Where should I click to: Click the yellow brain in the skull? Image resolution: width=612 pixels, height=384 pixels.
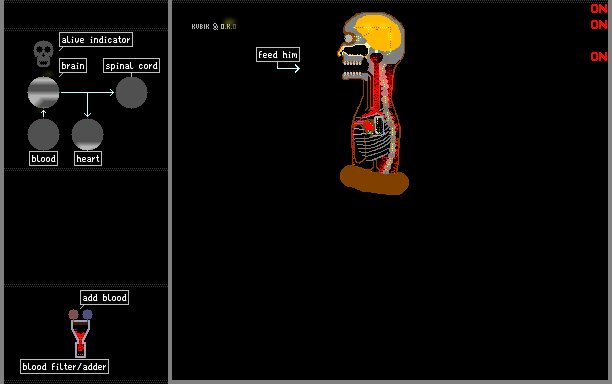click(x=379, y=33)
